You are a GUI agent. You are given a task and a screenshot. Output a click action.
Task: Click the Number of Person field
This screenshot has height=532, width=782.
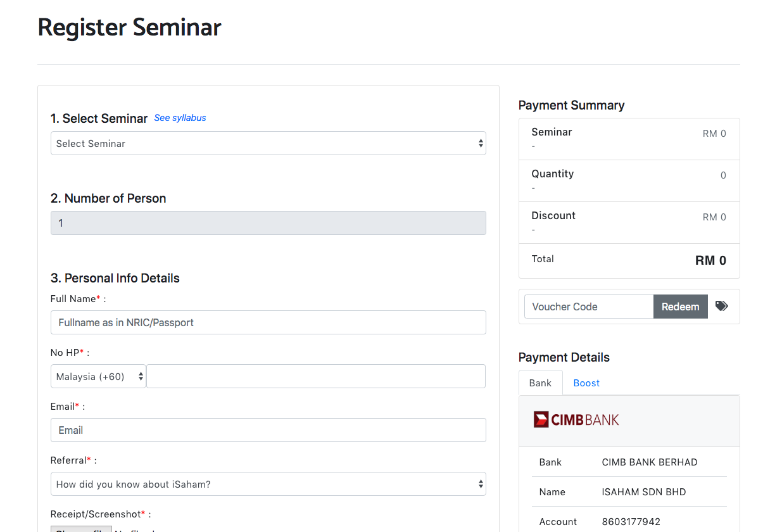point(268,223)
